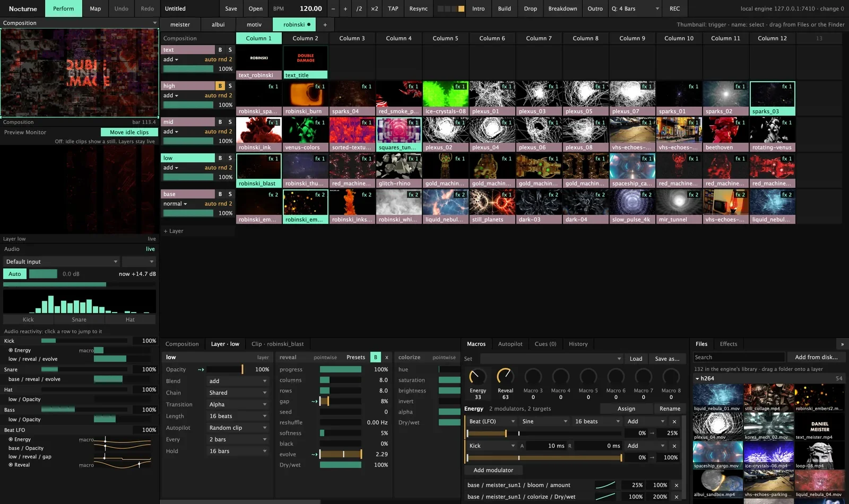Toggle solo S on mid layer
The width and height of the screenshot is (849, 504).
point(230,122)
